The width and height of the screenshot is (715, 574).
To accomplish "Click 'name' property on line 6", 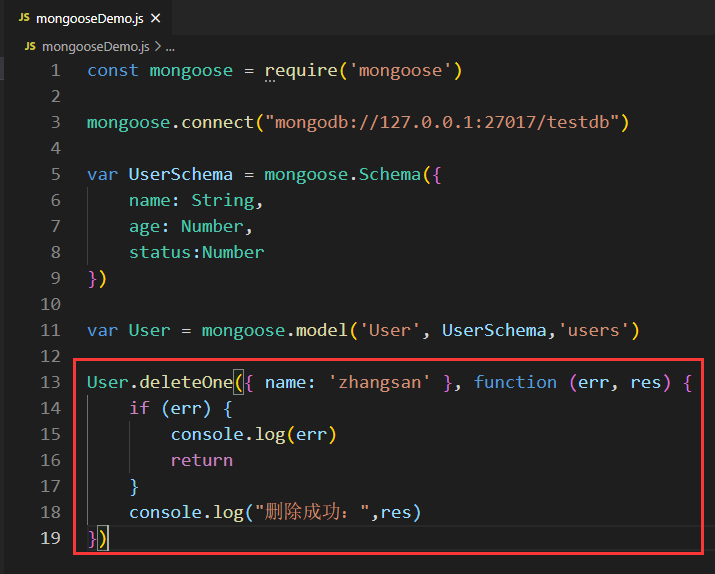I will tap(150, 201).
